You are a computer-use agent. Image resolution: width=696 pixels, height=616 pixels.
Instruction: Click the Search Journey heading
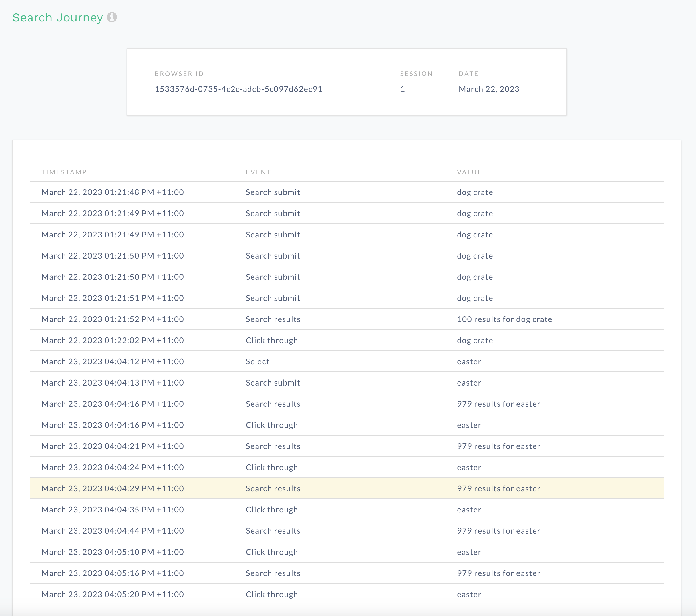click(x=57, y=17)
